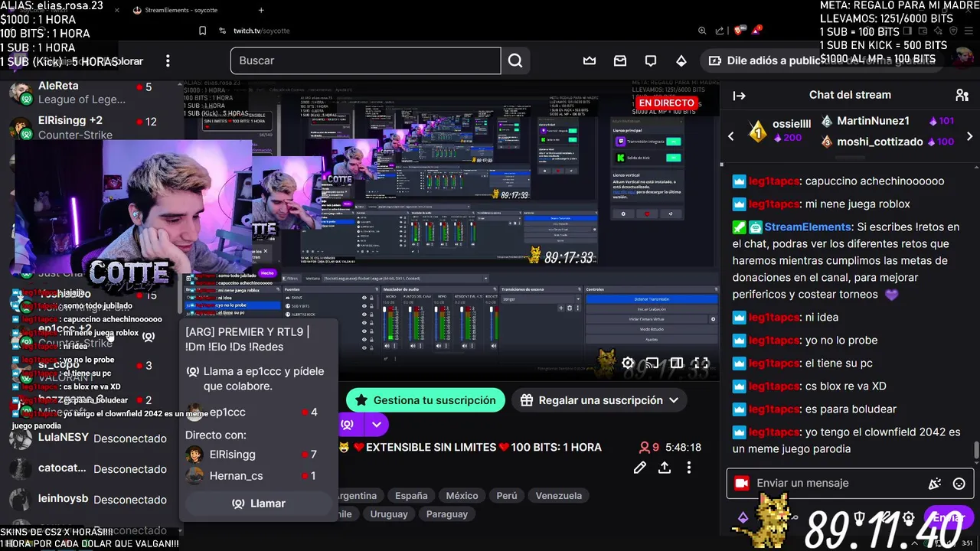The width and height of the screenshot is (980, 551).
Task: Open the three-dot menu in Twitch header
Action: [168, 60]
